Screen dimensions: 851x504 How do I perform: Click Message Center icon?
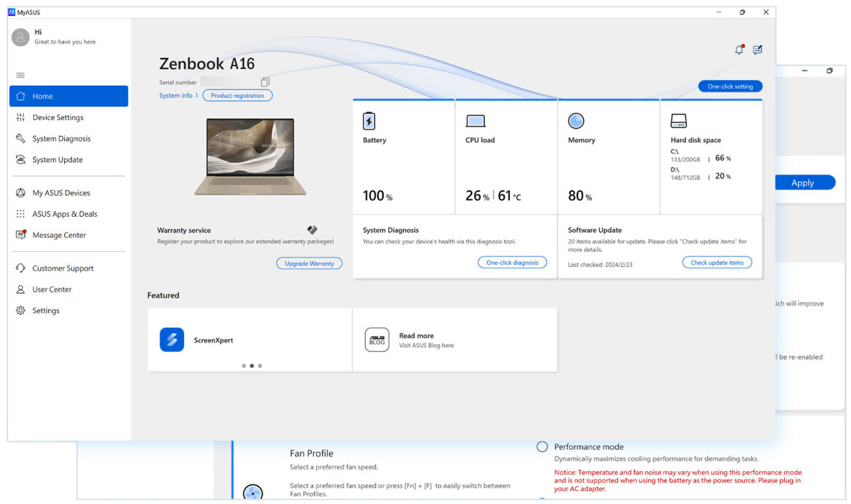[20, 235]
